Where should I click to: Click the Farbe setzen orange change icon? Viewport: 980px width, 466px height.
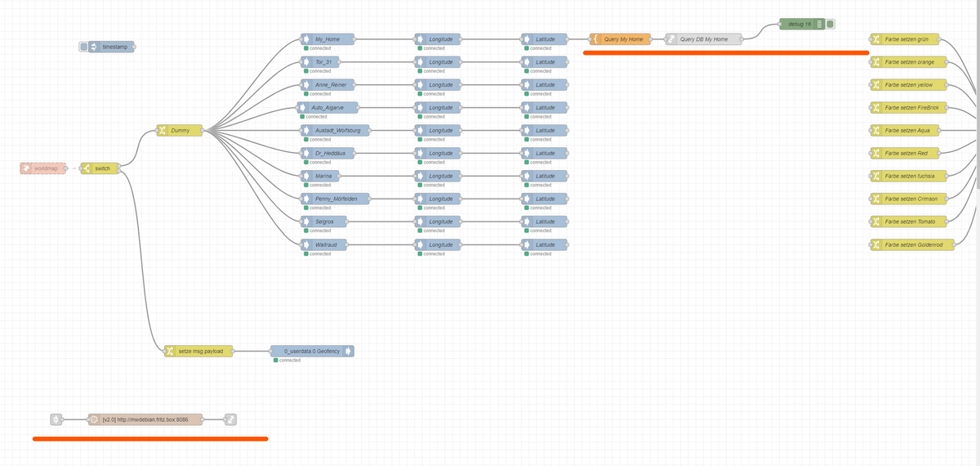coord(876,62)
